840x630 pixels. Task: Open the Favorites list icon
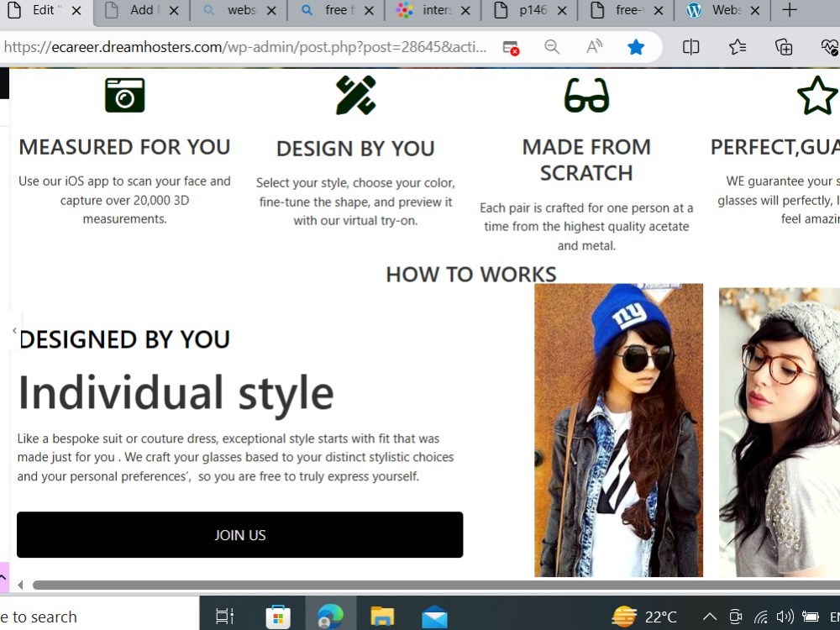click(x=738, y=47)
